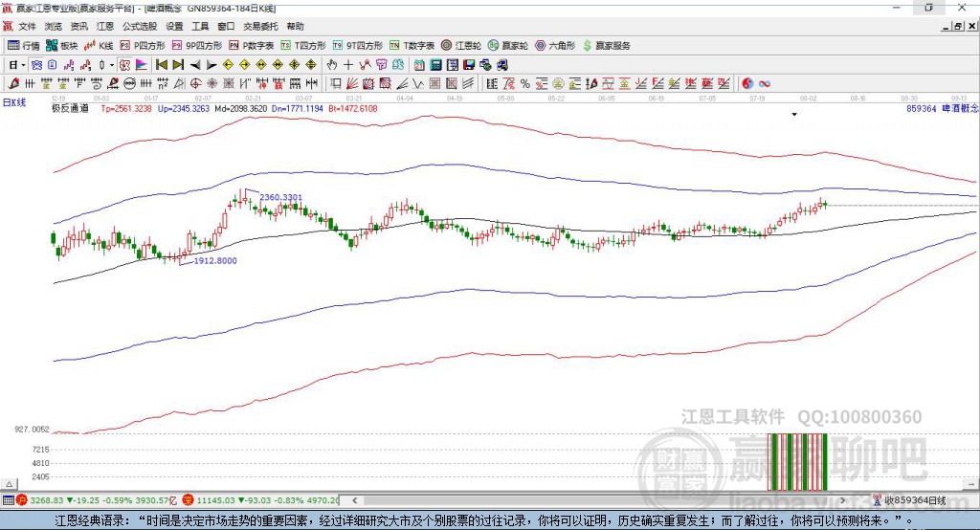This screenshot has width=980, height=530.
Task: Click the save floppy disk icon
Action: pos(469,65)
